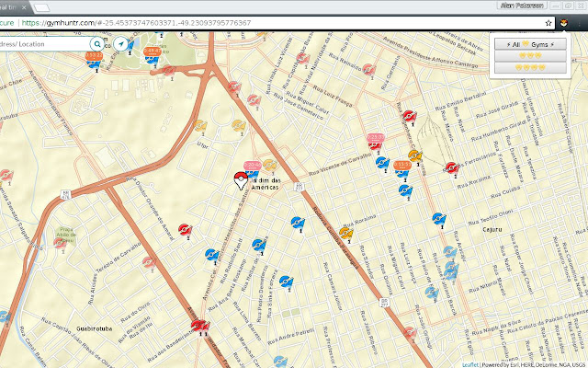
Task: Open the pink-timer blue gym beside the location pin
Action: 253,169
